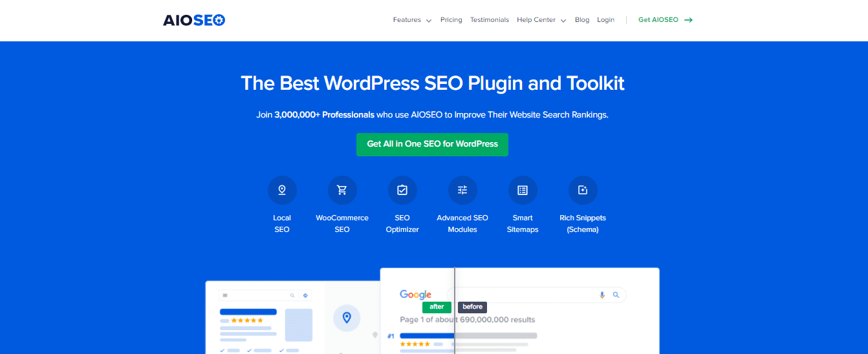
Task: Click the Local SEO label
Action: point(282,224)
